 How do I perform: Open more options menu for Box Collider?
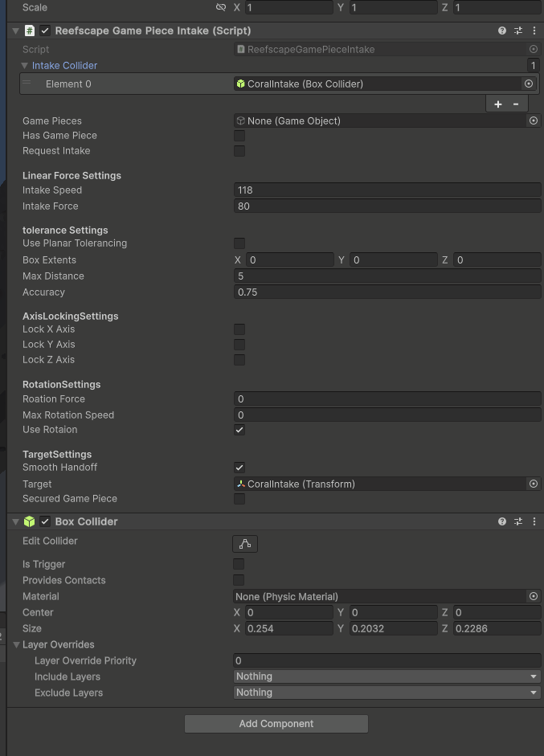534,521
